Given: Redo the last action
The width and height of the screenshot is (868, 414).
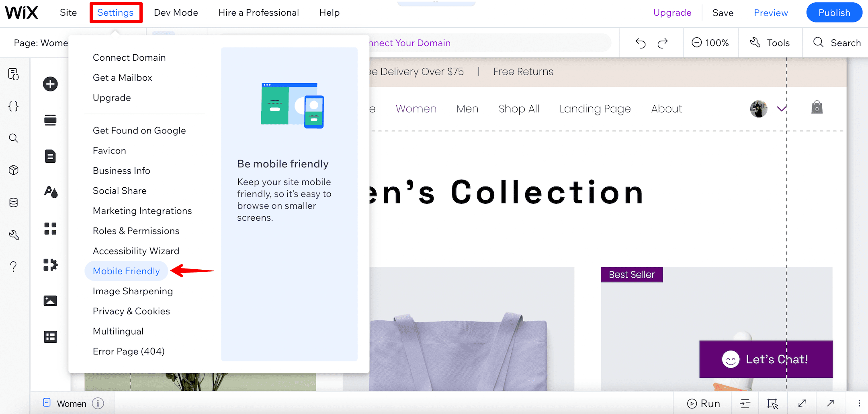Looking at the screenshot, I should (x=663, y=43).
